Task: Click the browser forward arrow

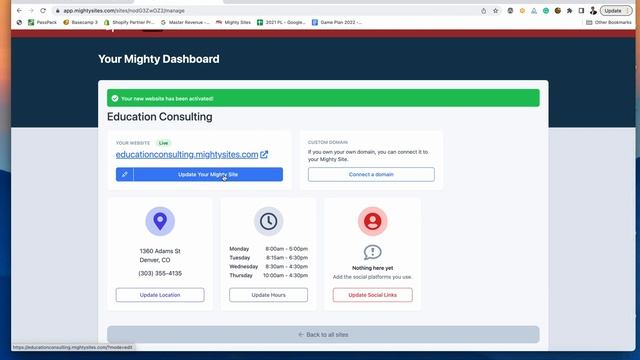Action: coord(31,11)
